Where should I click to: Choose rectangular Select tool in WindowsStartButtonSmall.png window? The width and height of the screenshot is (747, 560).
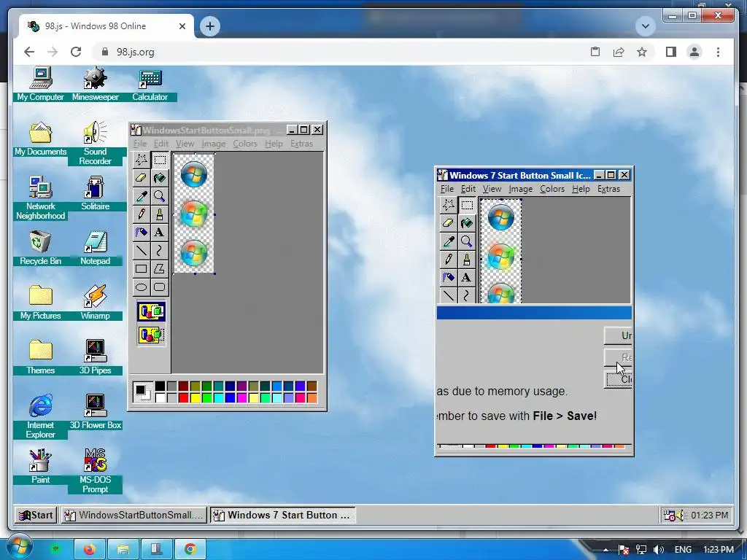(x=160, y=160)
